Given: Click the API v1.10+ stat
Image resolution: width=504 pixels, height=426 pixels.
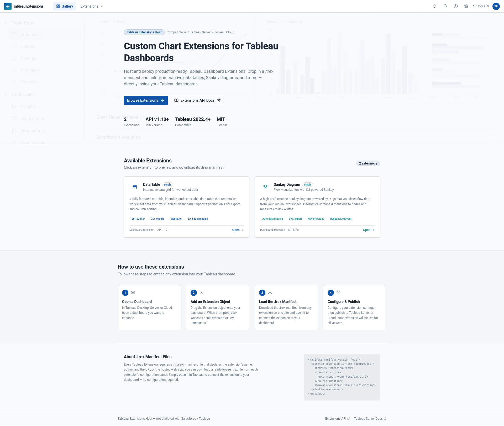Looking at the screenshot, I should (x=157, y=122).
